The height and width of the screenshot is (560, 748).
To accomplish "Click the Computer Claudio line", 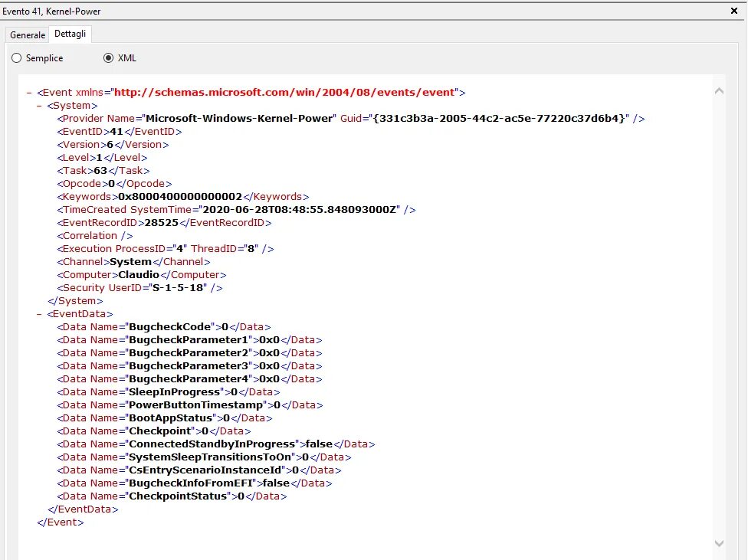I will click(x=142, y=275).
